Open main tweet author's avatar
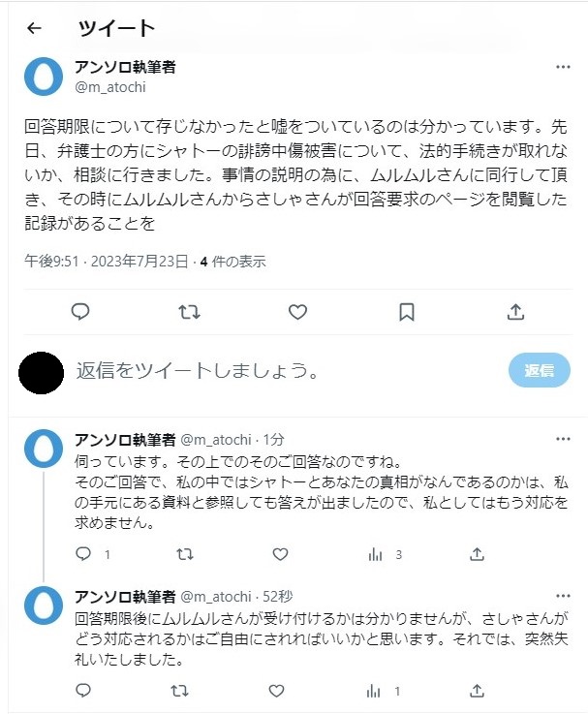Screen dimensions: 588x714 43,76
